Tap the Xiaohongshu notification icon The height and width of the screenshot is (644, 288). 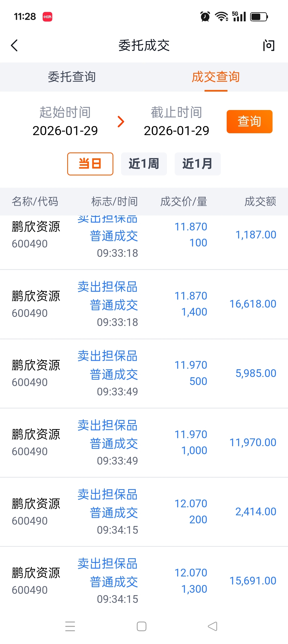(47, 17)
